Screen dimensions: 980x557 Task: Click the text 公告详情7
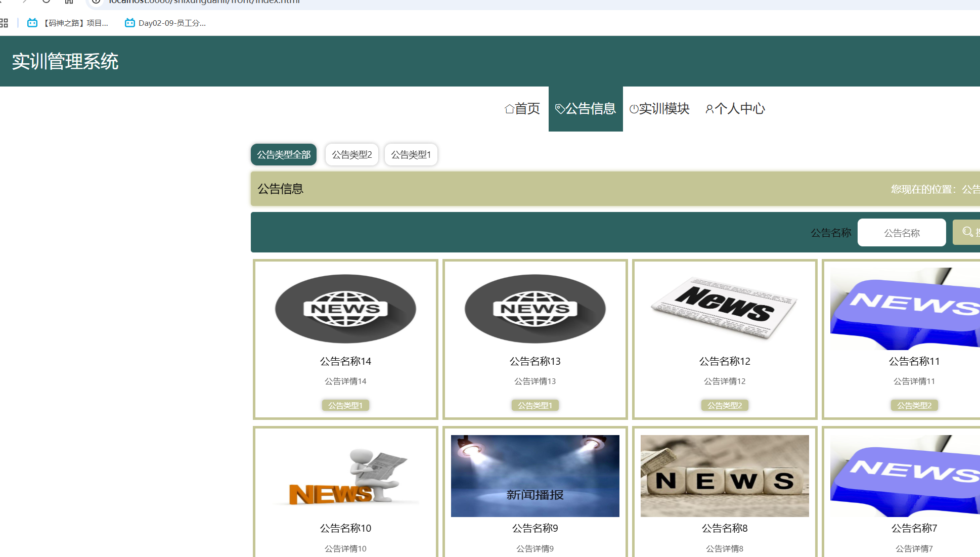[x=914, y=548]
